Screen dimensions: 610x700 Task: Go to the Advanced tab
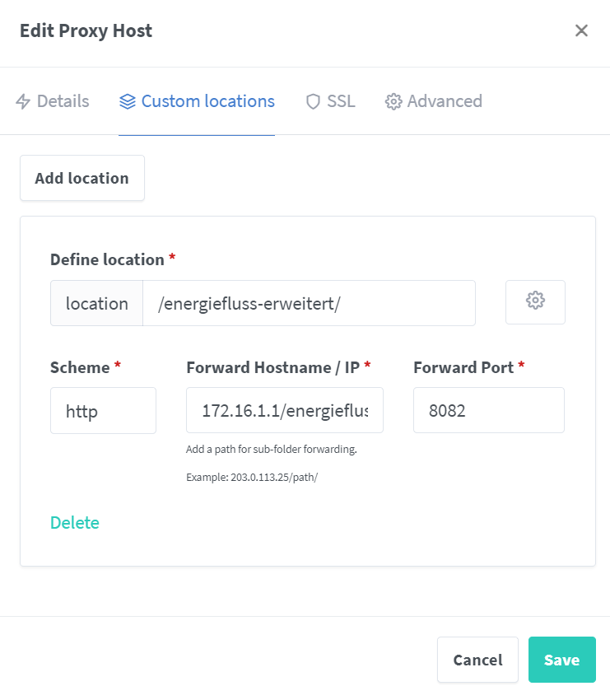coord(434,101)
